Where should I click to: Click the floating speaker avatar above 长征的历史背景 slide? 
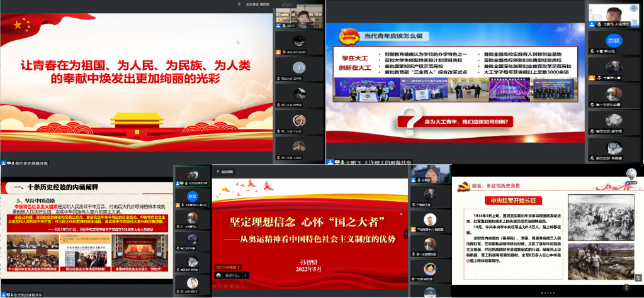(x=631, y=174)
